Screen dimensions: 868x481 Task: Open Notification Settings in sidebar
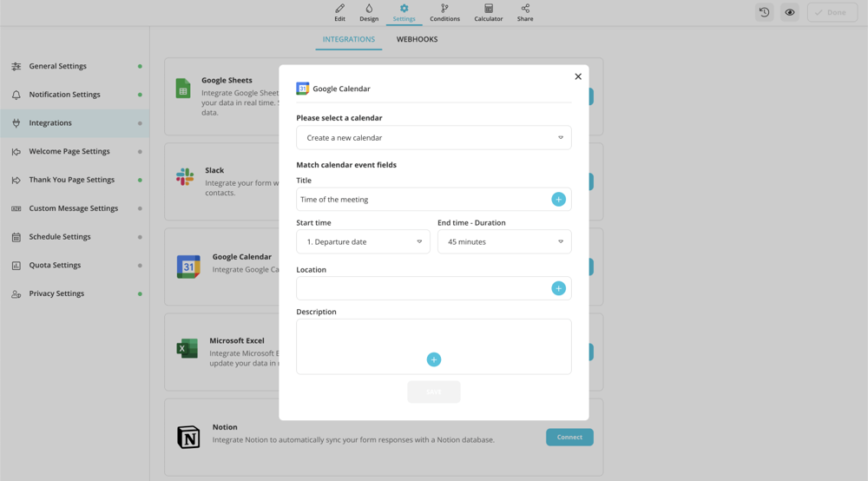64,95
